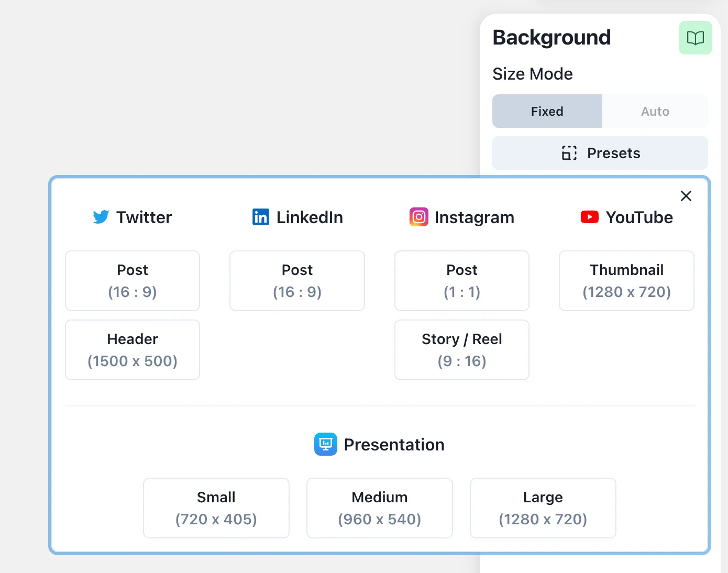Choose LinkedIn Post (16 : 9) preset
The height and width of the screenshot is (573, 728).
(x=297, y=281)
